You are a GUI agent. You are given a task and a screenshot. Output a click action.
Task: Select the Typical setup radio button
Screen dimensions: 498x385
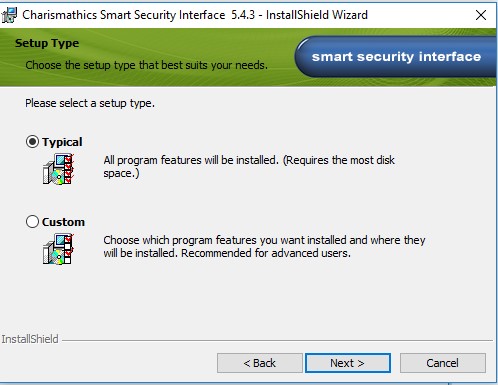(32, 142)
